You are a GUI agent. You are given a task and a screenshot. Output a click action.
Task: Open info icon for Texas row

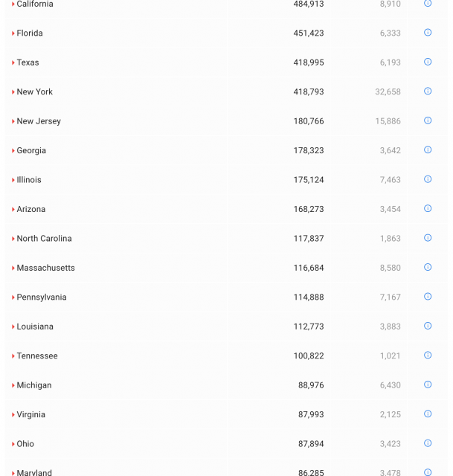point(428,62)
